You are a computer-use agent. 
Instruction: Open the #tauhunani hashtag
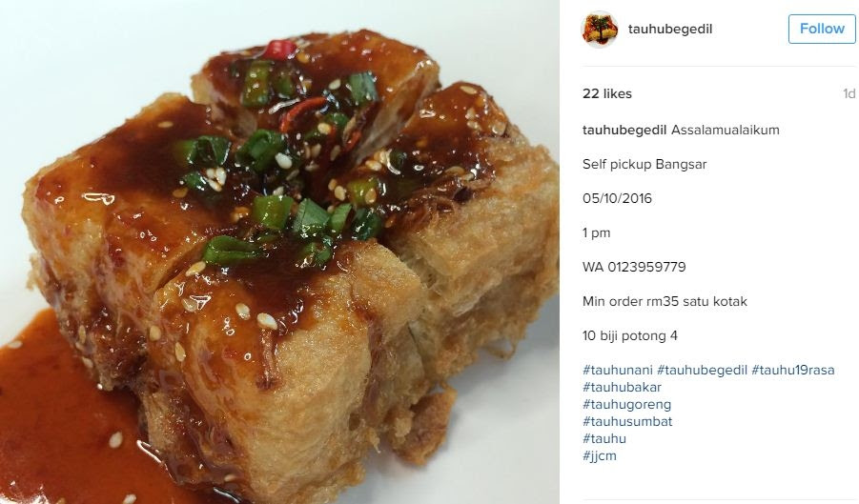(x=618, y=370)
